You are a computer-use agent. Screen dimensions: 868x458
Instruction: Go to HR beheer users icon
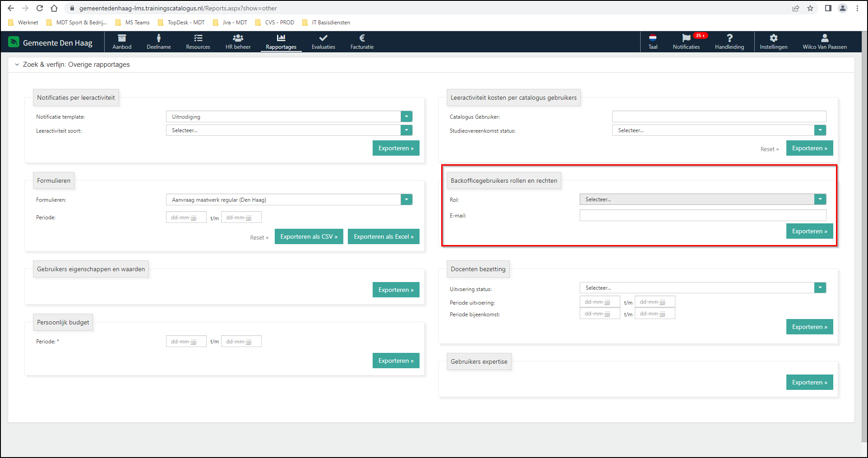(x=238, y=38)
